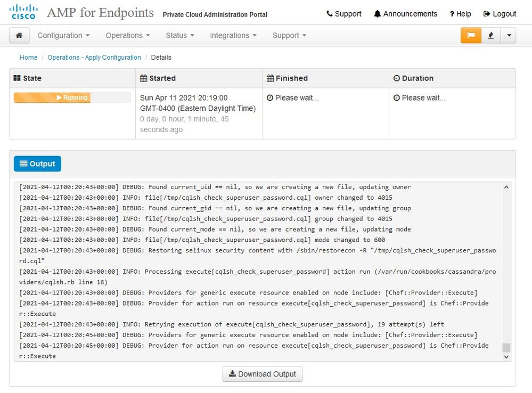Open Operations - Apply Configuration breadcrumb
The image size is (532, 393).
click(94, 58)
